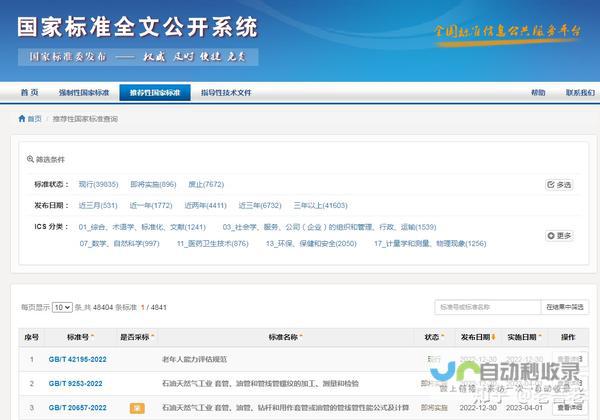Filter by 废止(7672) status

click(206, 184)
